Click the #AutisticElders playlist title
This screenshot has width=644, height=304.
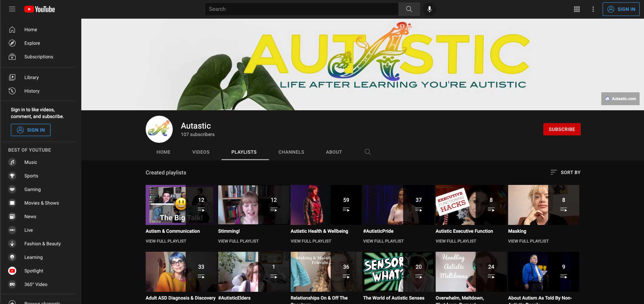coord(234,298)
